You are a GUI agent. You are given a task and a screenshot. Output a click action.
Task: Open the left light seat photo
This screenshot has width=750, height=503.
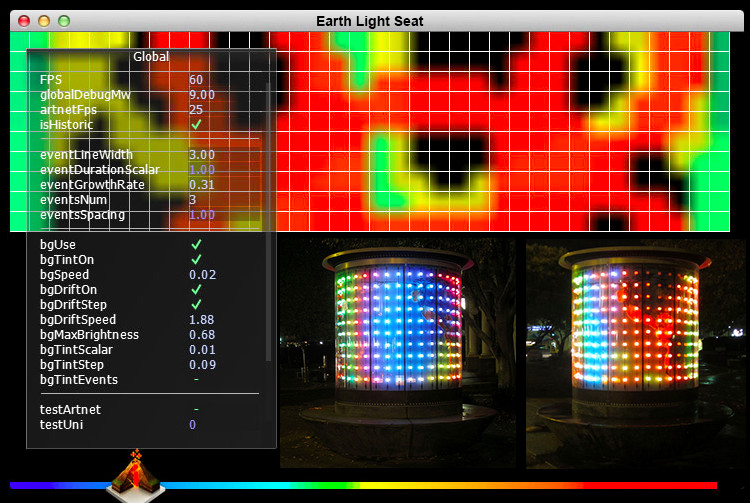coord(397,352)
